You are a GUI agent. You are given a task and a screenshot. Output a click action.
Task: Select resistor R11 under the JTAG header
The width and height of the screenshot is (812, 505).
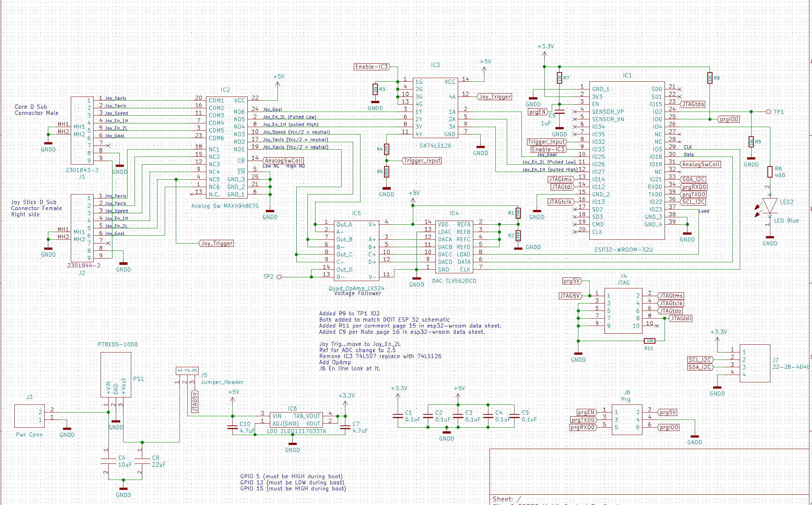(649, 341)
